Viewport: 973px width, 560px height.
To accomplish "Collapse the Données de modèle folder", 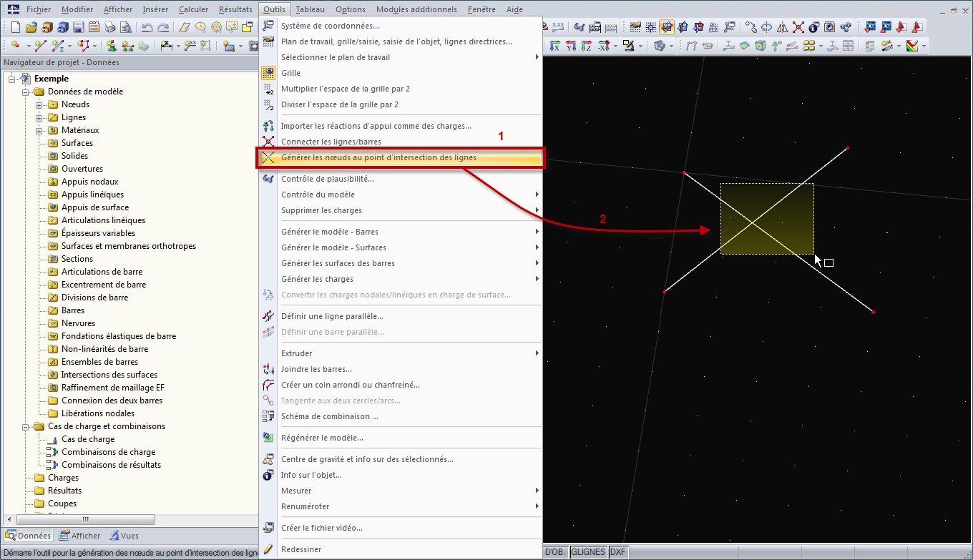I will point(26,92).
